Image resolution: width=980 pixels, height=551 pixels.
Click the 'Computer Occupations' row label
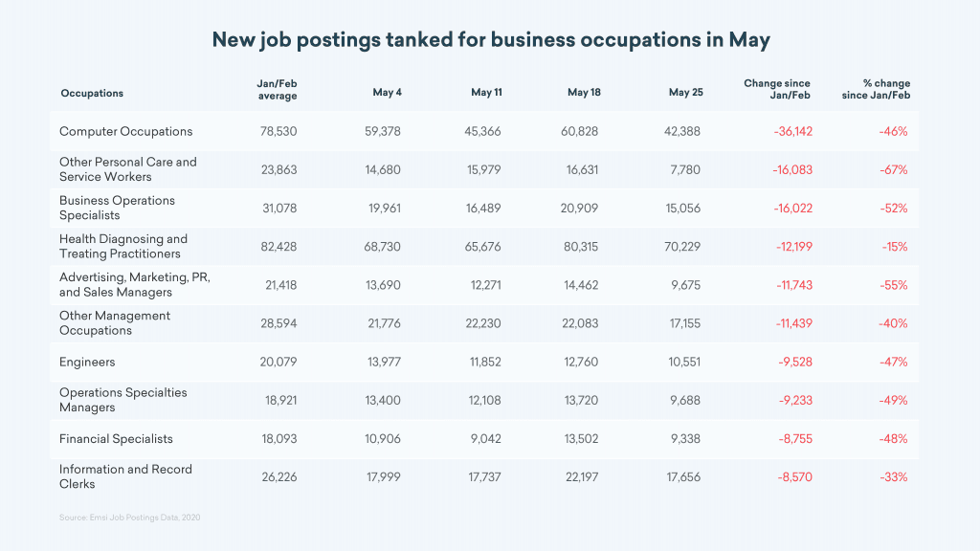[125, 131]
